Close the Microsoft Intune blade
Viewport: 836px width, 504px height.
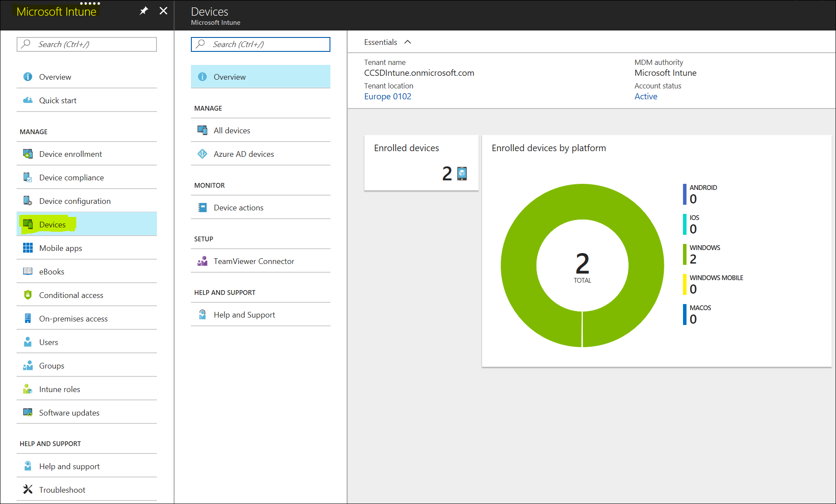pos(163,11)
